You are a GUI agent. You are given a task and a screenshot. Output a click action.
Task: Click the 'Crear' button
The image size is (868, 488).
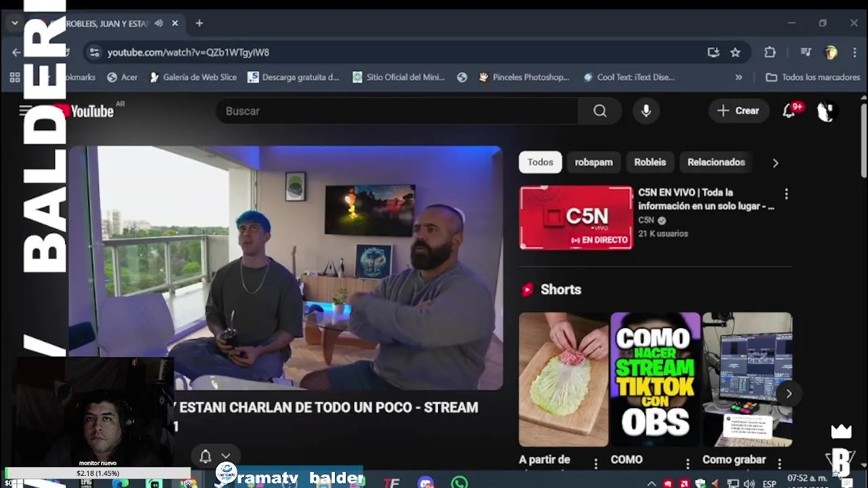pyautogui.click(x=738, y=110)
